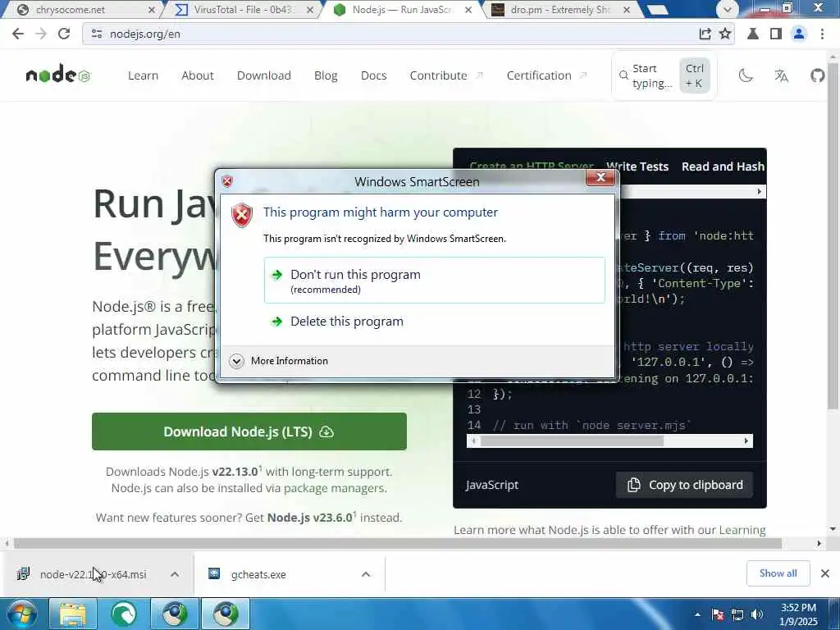Click Download Node.js (LTS) button
The height and width of the screenshot is (630, 840).
[249, 431]
